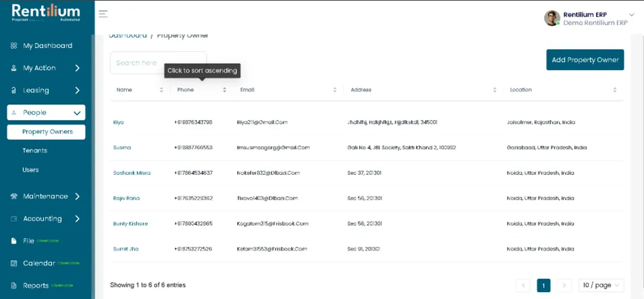
Task: Sort table by Location column arrows
Action: [615, 90]
